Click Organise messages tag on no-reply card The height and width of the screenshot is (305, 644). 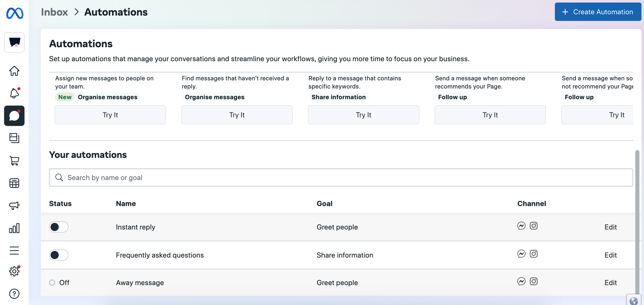[215, 97]
